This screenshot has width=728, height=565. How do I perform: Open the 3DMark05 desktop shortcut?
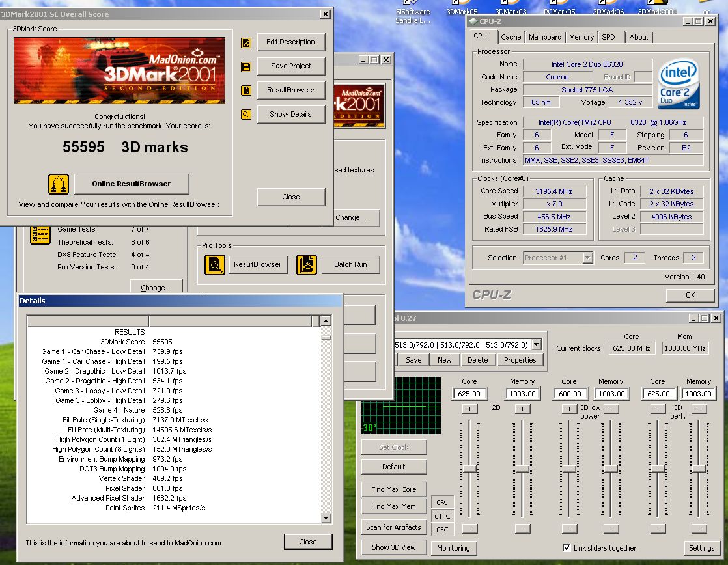[462, 8]
